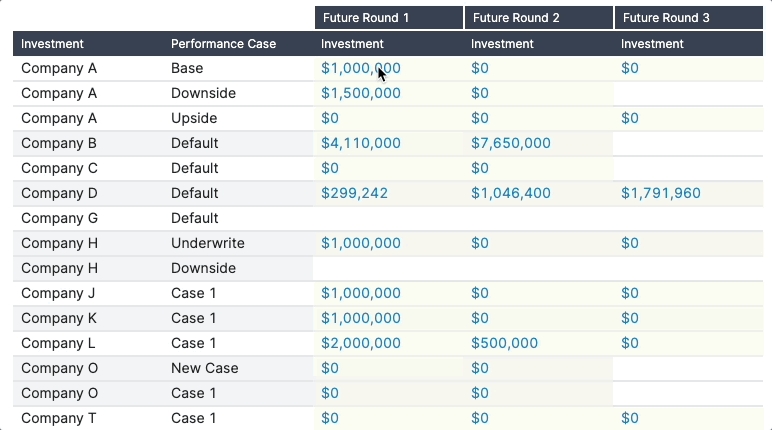The image size is (772, 430).
Task: Click the $500,000 Future Round 2 amount
Action: [504, 343]
